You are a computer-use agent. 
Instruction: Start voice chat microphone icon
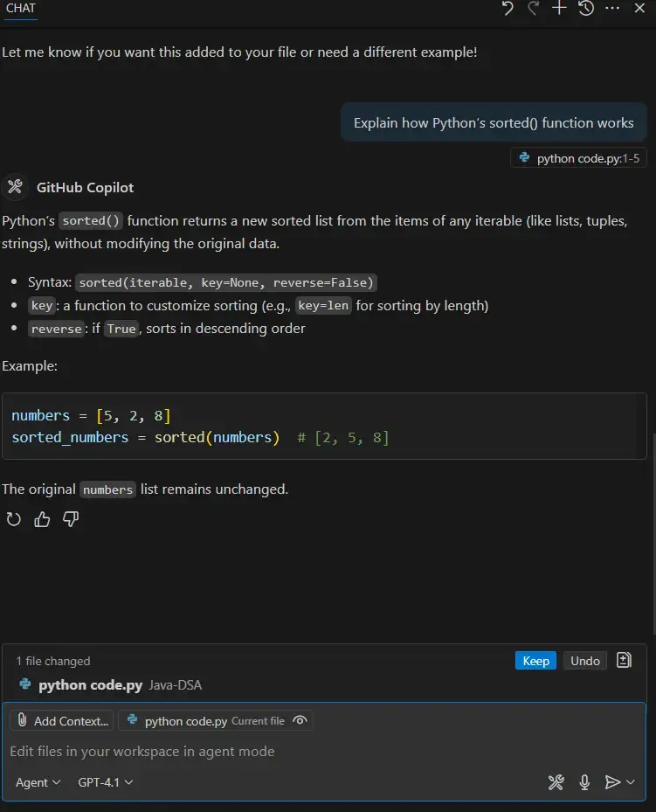584,782
